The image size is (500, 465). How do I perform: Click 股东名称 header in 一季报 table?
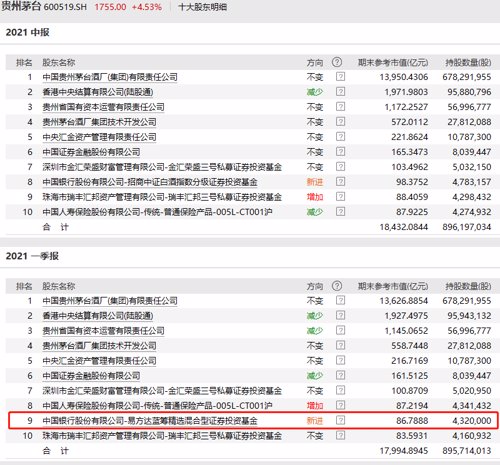tap(59, 286)
